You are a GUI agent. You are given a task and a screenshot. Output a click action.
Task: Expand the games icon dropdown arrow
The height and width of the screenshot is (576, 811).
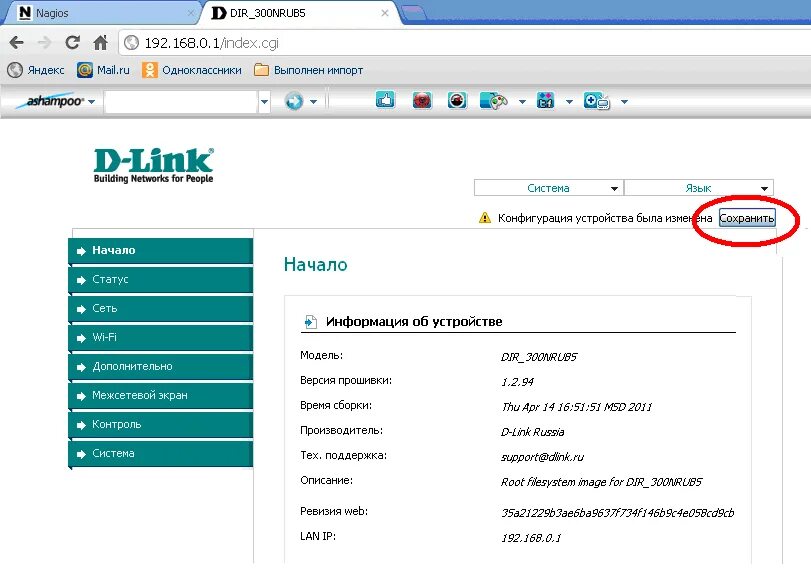coord(522,102)
